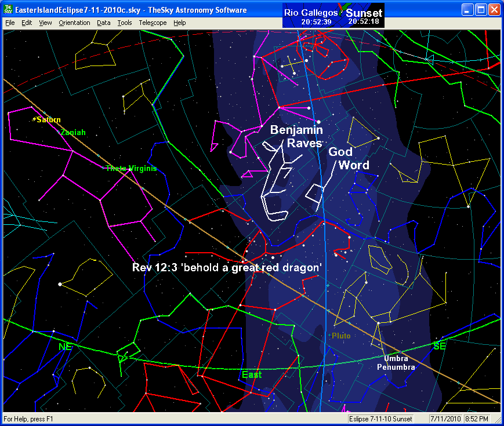Image resolution: width=504 pixels, height=426 pixels.
Task: Open the Orientation menu
Action: [74, 23]
